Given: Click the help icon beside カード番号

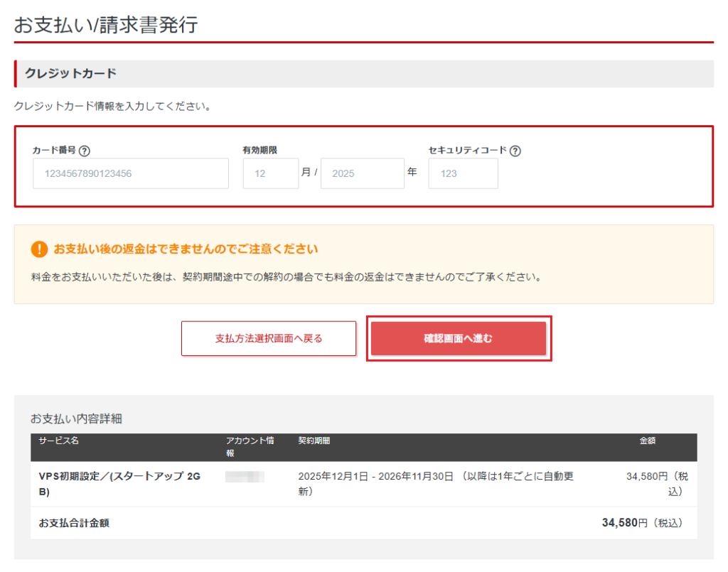Looking at the screenshot, I should 85,151.
